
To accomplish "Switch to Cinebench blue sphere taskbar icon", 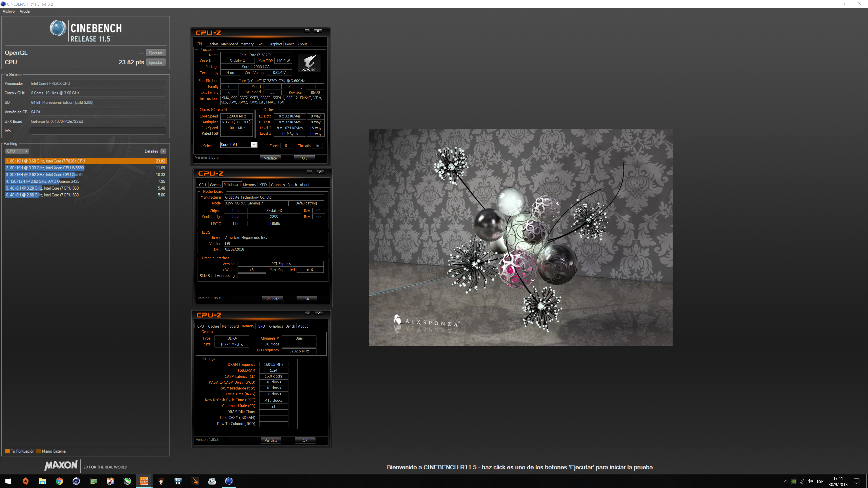I will pos(229,481).
